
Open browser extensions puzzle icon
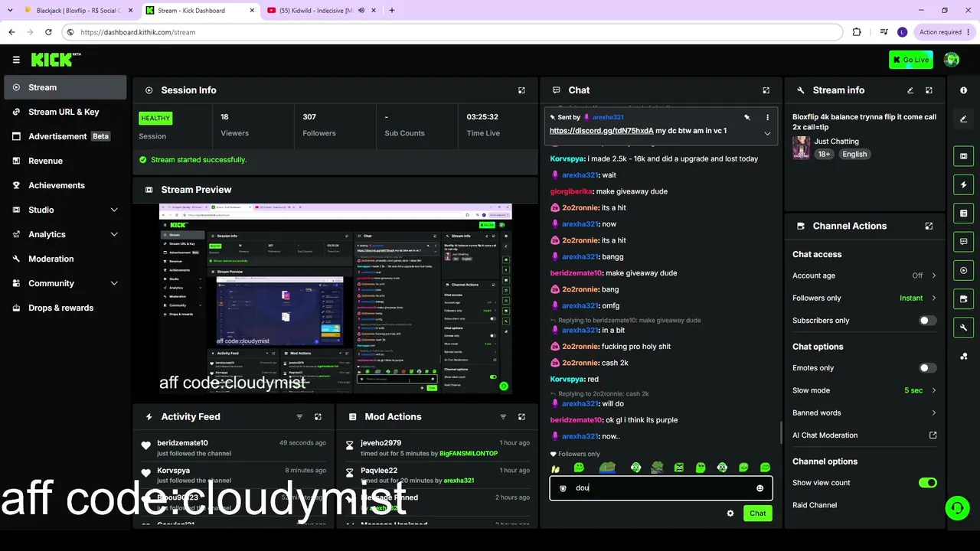click(x=857, y=32)
